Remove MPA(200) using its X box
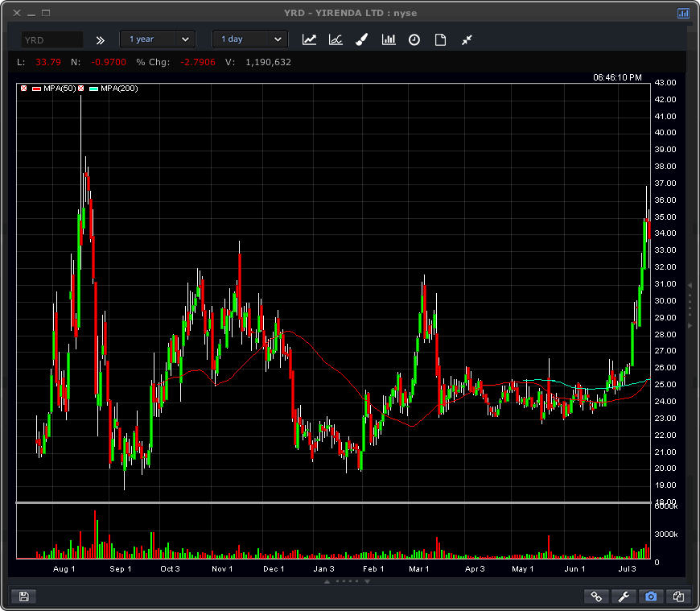700x611 pixels. click(80, 89)
